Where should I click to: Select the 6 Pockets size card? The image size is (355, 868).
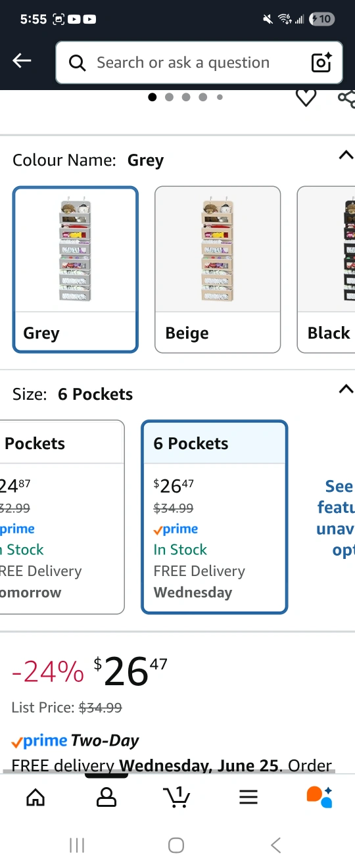[214, 517]
